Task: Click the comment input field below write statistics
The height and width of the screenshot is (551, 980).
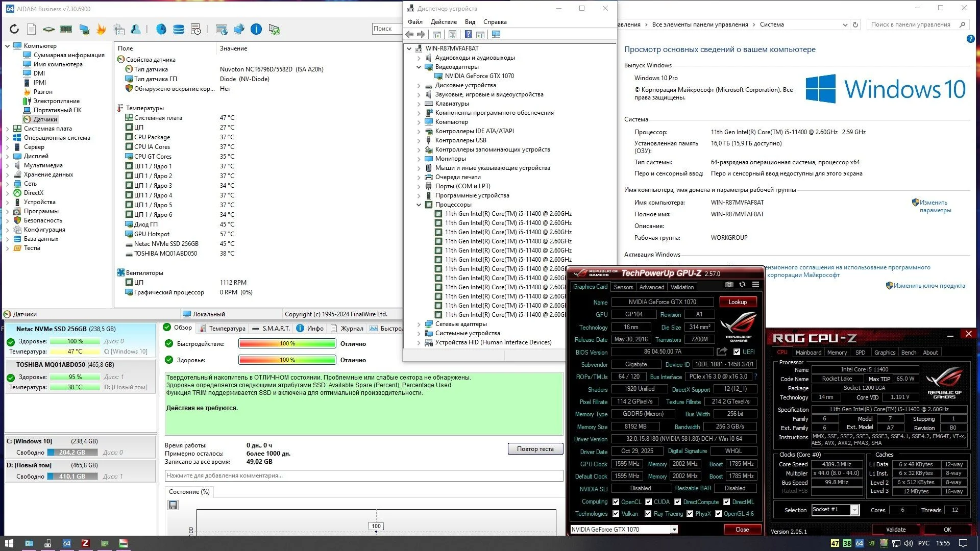Action: tap(364, 475)
